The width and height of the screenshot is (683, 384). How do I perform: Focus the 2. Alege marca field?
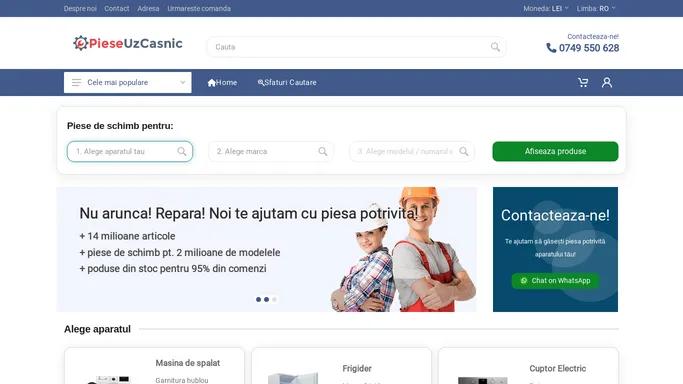pyautogui.click(x=271, y=151)
